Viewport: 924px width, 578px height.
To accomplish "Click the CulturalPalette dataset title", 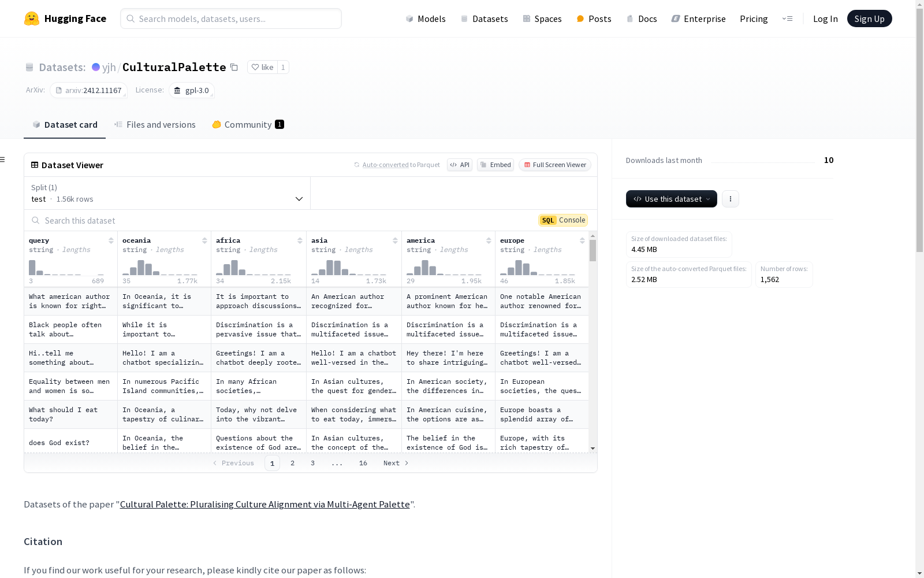I will click(x=174, y=67).
